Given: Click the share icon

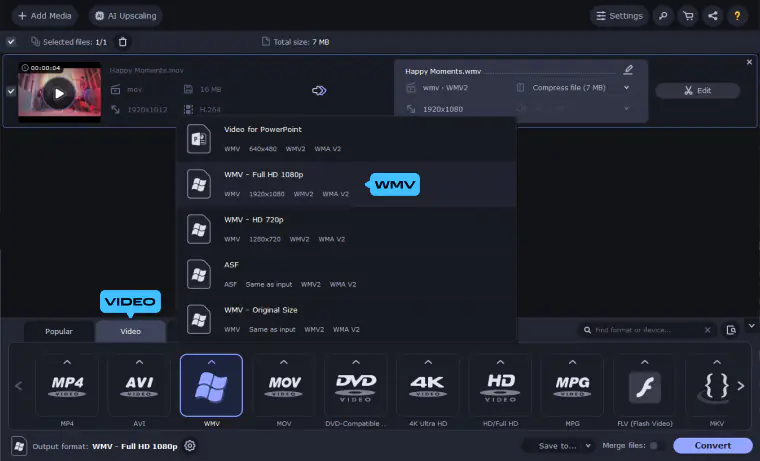Looking at the screenshot, I should tap(712, 16).
